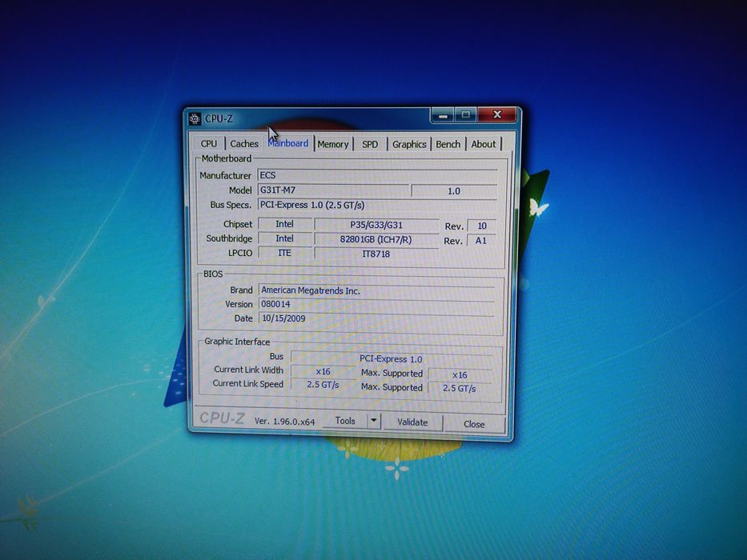Click the Manufacturer field showing ECS
Screen dimensions: 747x560
tap(377, 174)
